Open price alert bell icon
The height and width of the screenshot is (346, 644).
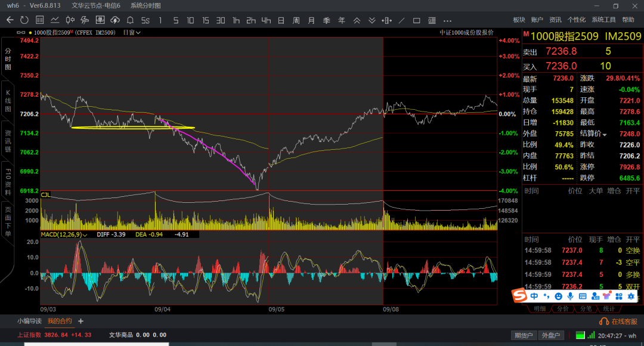130,20
